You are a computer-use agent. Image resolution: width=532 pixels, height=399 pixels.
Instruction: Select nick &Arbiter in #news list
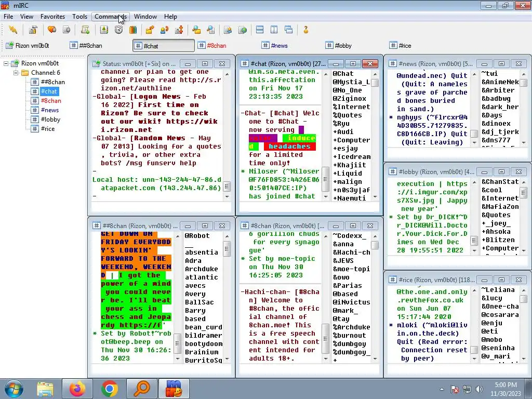coord(498,90)
